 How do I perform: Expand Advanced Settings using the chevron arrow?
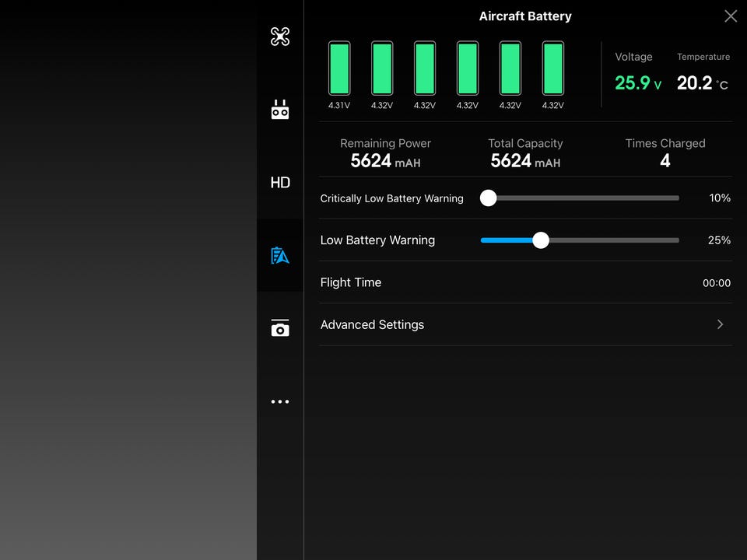pyautogui.click(x=720, y=325)
